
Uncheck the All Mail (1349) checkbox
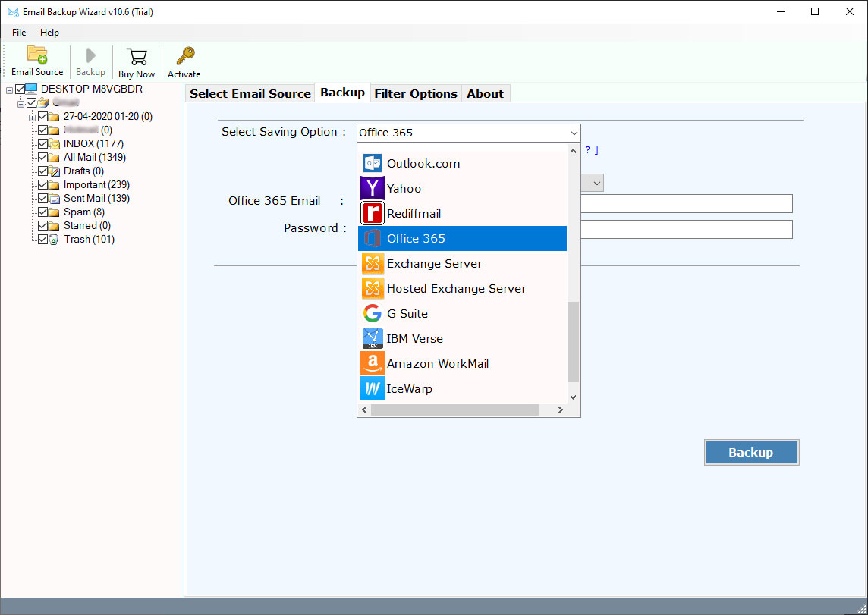pyautogui.click(x=42, y=157)
